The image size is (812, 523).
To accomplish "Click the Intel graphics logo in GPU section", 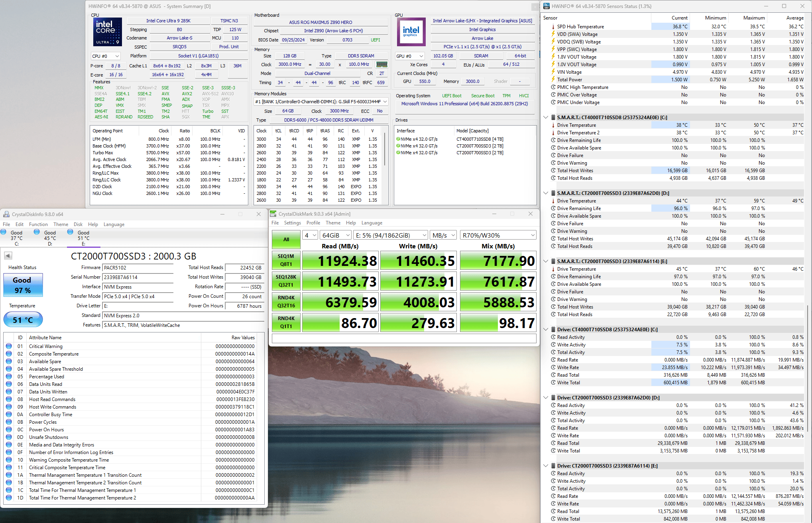I will (x=411, y=31).
